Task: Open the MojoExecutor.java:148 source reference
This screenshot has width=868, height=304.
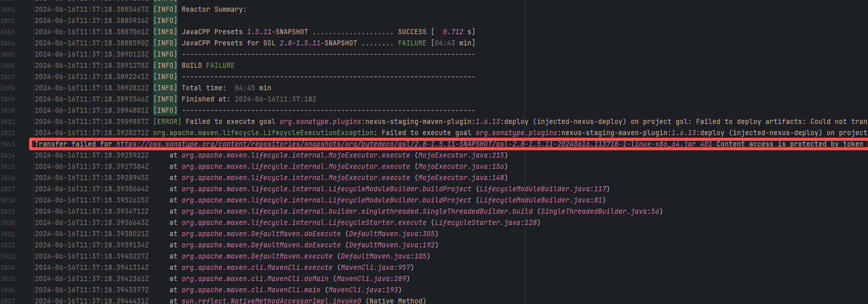Action: tap(462, 178)
